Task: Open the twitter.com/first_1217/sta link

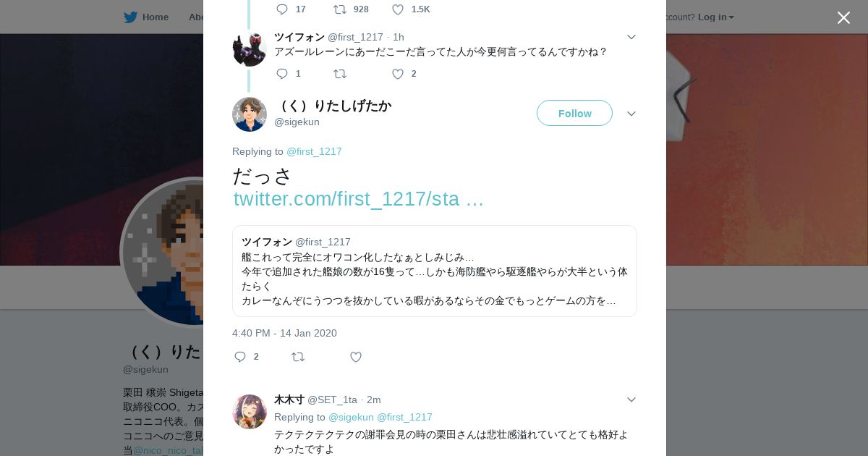Action: (359, 199)
